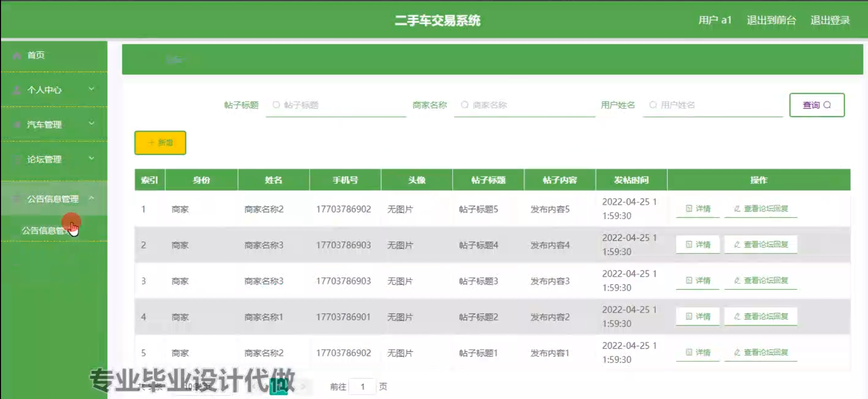Click the search icon in 商家名称 field
This screenshot has width=868, height=399.
click(x=465, y=105)
